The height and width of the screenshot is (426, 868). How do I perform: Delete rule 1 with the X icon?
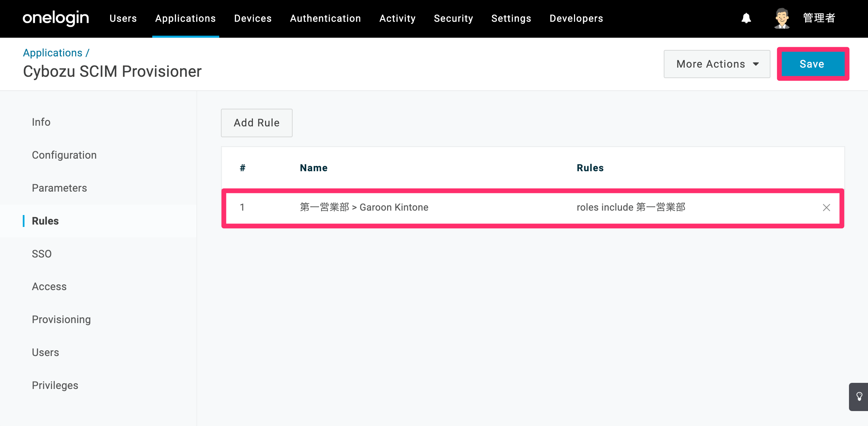[x=826, y=208]
